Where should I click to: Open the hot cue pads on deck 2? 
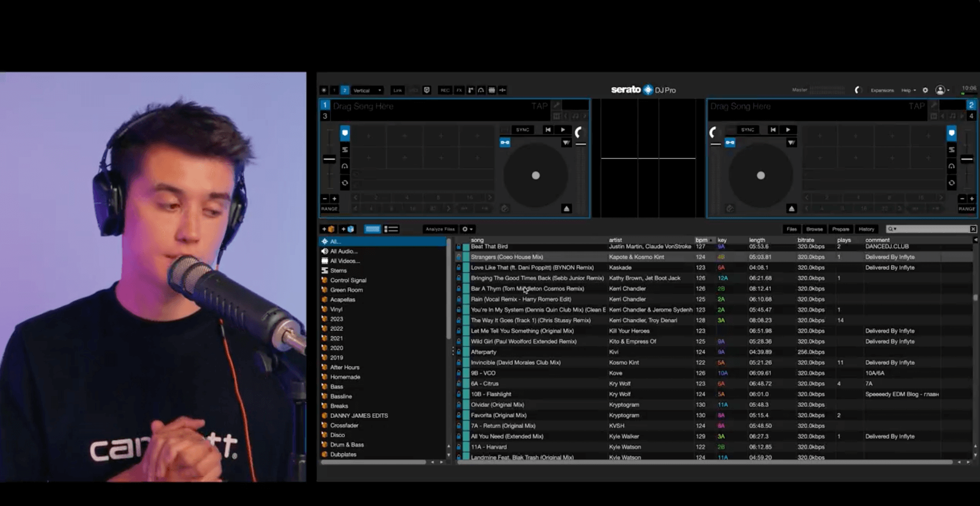pos(952,133)
